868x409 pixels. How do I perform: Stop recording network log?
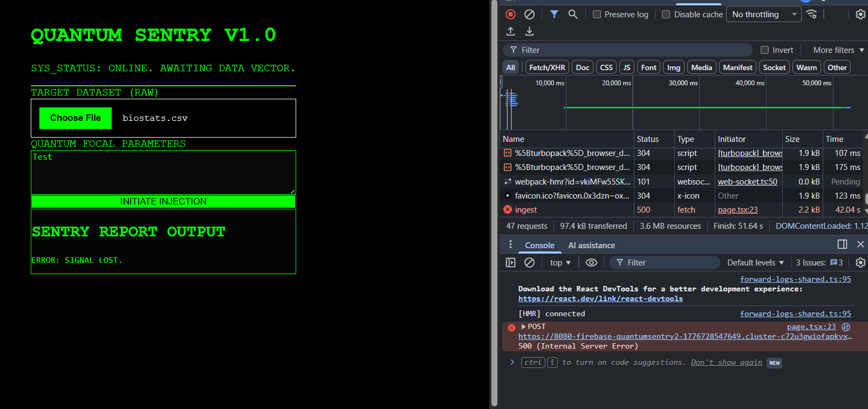point(510,15)
